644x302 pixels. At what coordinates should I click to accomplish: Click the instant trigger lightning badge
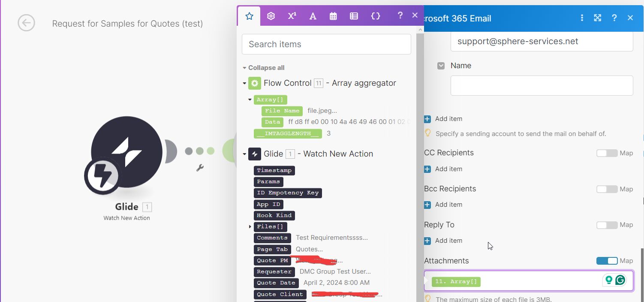(102, 176)
